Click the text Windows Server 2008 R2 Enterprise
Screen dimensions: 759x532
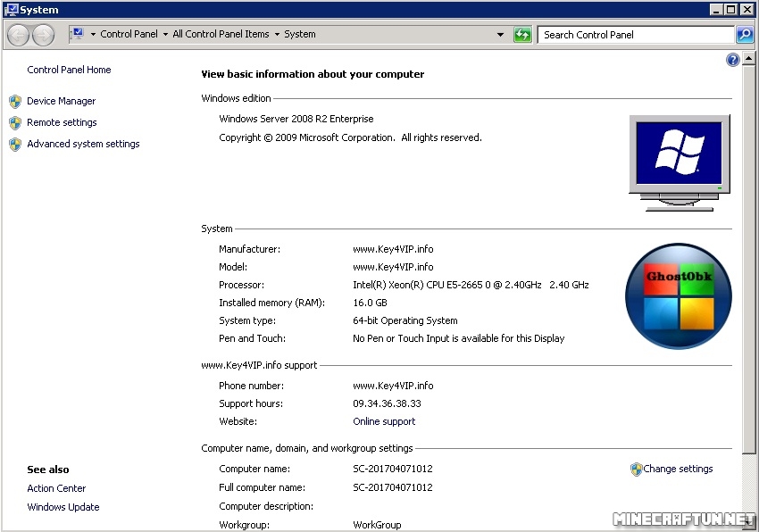pyautogui.click(x=296, y=119)
